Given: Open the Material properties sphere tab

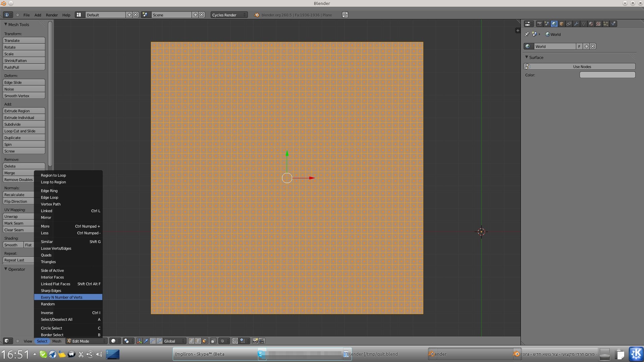Looking at the screenshot, I should tap(591, 24).
